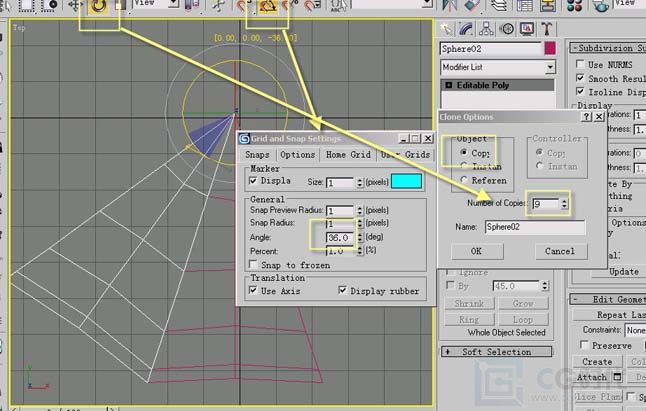Toggle the Display rubber band checkbox
This screenshot has height=411, width=646.
click(x=342, y=290)
